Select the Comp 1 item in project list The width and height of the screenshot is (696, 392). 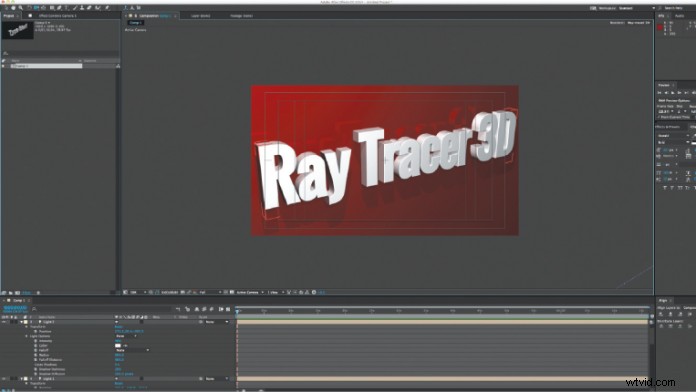pos(47,66)
